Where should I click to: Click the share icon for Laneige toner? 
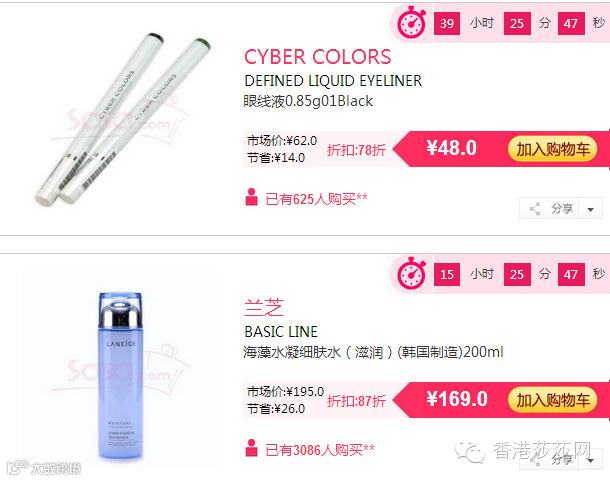(535, 460)
